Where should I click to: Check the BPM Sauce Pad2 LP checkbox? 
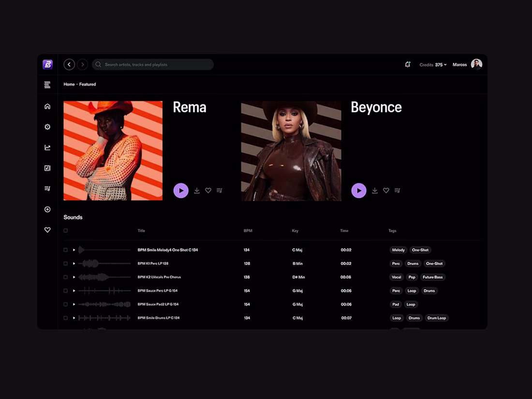tap(65, 304)
